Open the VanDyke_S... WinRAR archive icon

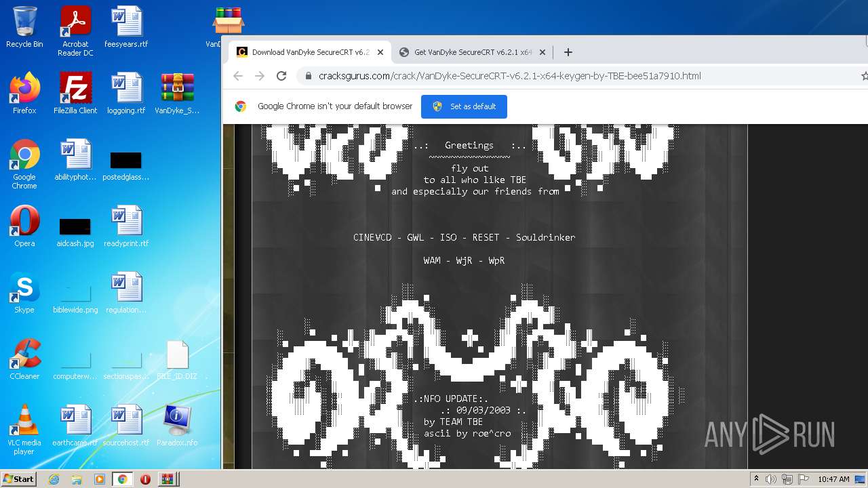[177, 94]
